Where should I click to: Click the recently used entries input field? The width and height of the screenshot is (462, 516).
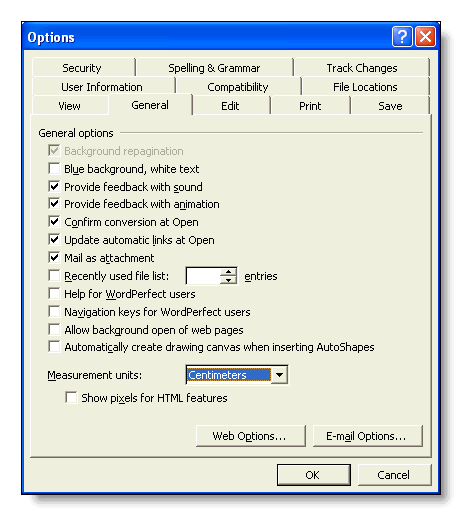203,276
